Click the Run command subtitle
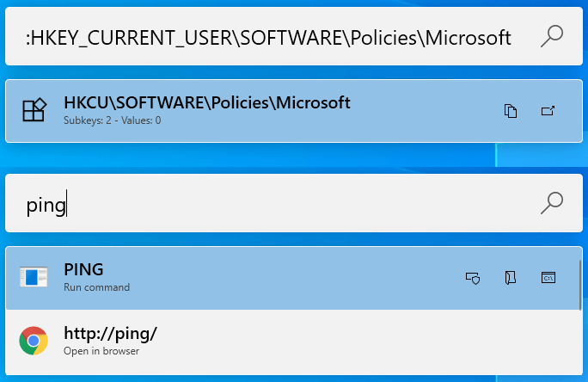588x382 pixels. (x=97, y=287)
